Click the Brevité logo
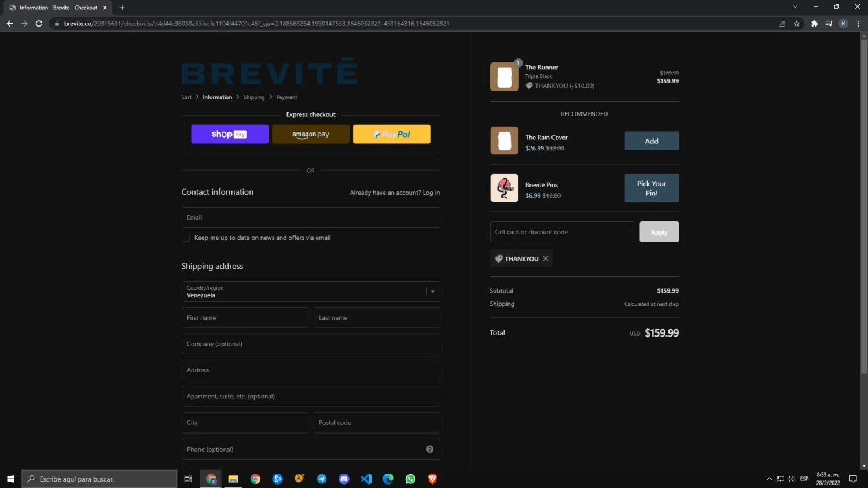Image resolution: width=868 pixels, height=488 pixels. point(270,73)
